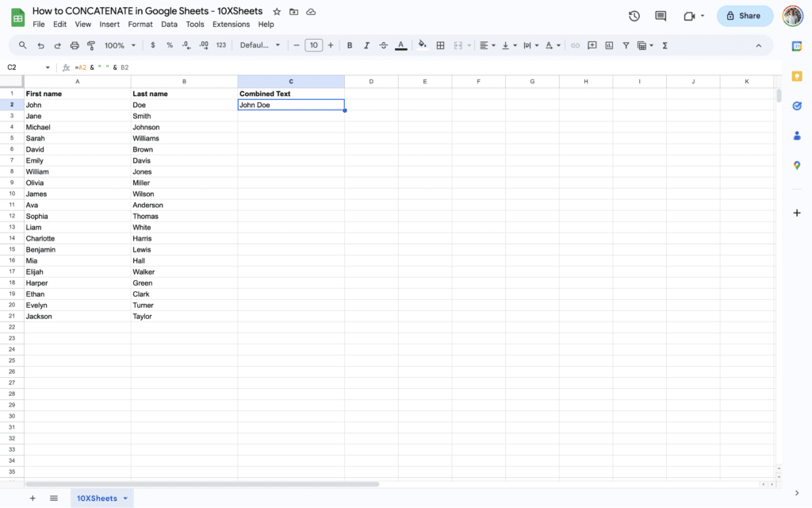Select the Combined Text header cell
The width and height of the screenshot is (812, 508).
[x=291, y=93]
